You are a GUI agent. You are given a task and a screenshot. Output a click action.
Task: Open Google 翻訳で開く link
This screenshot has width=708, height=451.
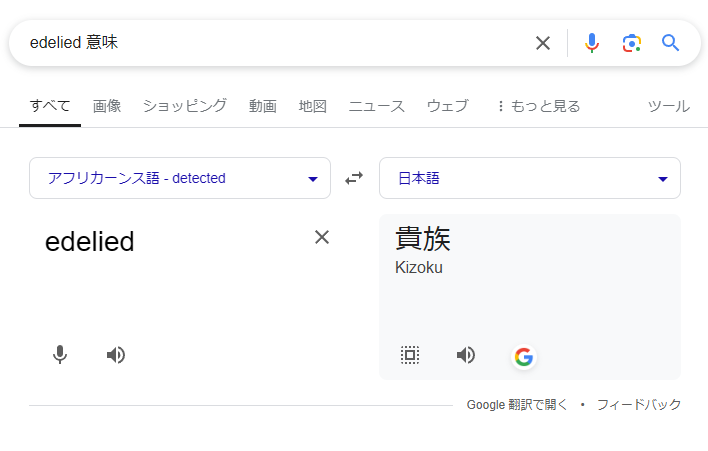click(517, 405)
